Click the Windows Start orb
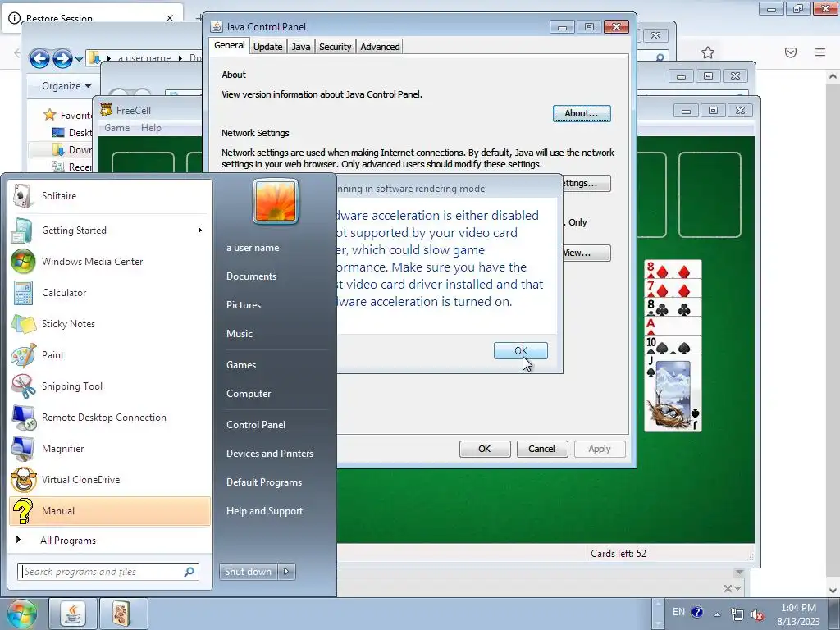The width and height of the screenshot is (840, 630). (21, 614)
